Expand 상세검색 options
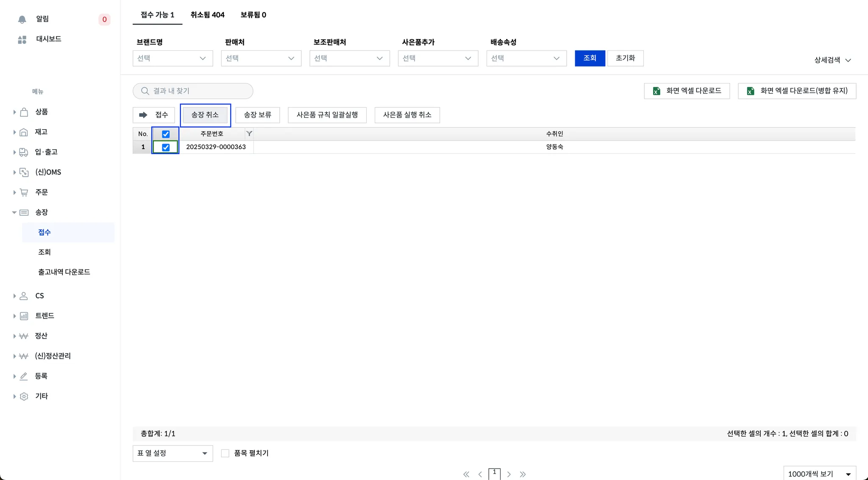This screenshot has height=480, width=868. pos(832,60)
